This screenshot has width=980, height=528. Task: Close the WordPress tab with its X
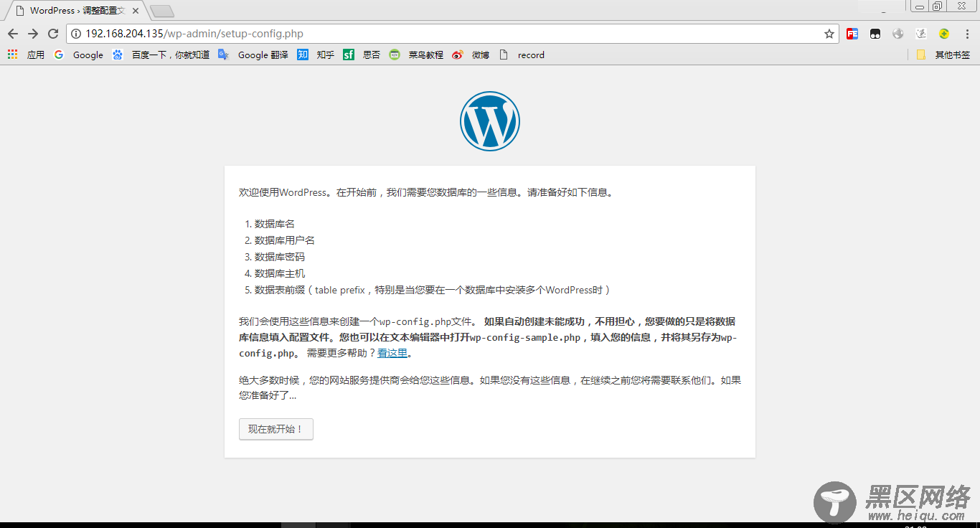tap(136, 11)
